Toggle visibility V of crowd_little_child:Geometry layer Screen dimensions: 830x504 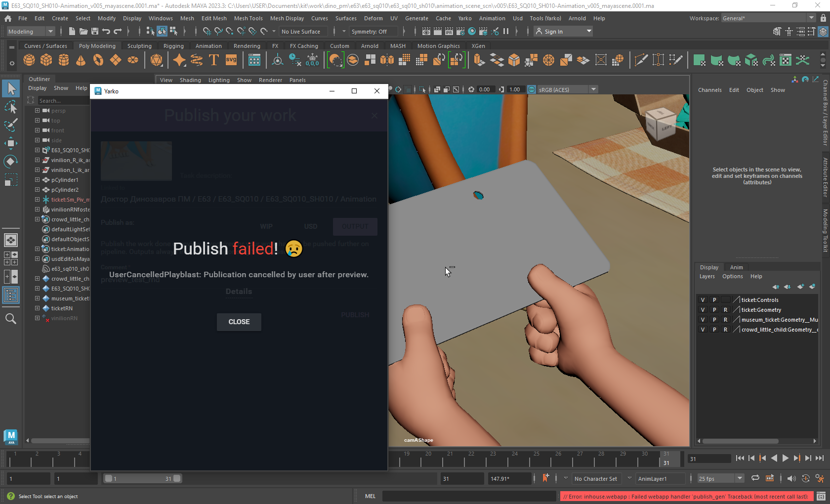(703, 330)
